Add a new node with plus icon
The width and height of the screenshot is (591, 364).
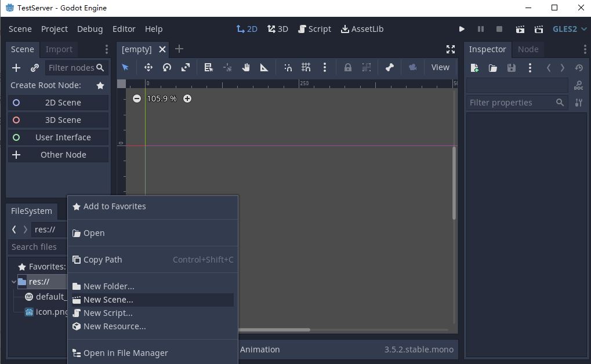16,68
